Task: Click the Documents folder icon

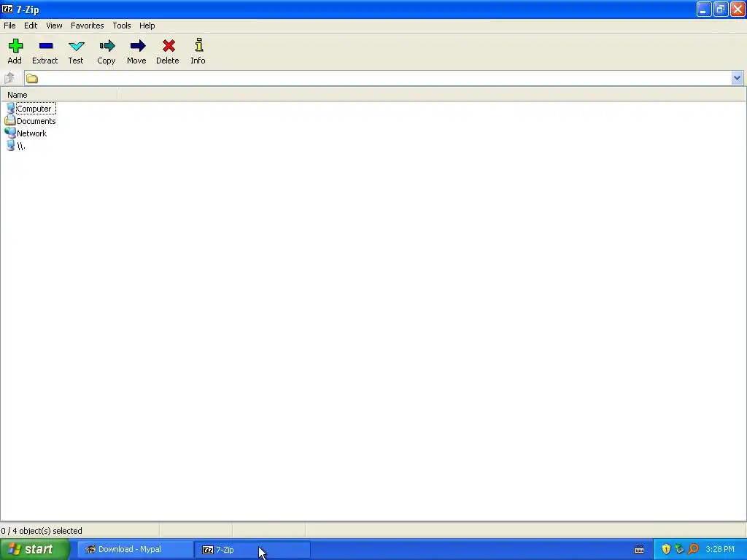Action: point(10,120)
